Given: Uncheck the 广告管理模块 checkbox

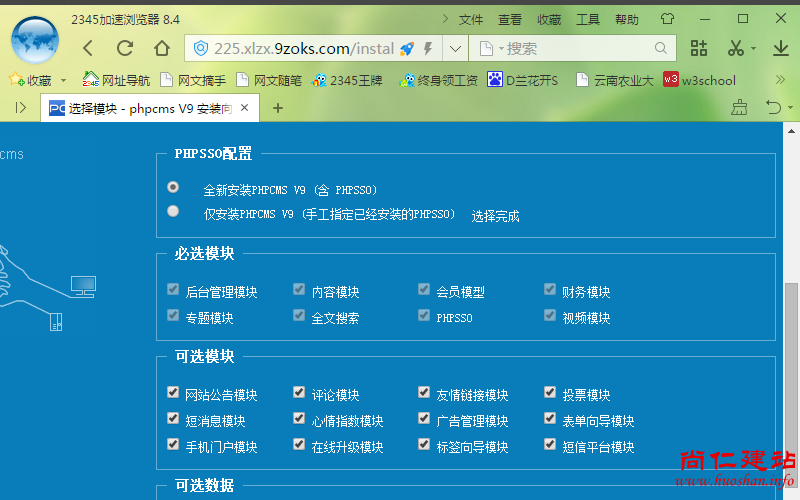Looking at the screenshot, I should pos(424,419).
